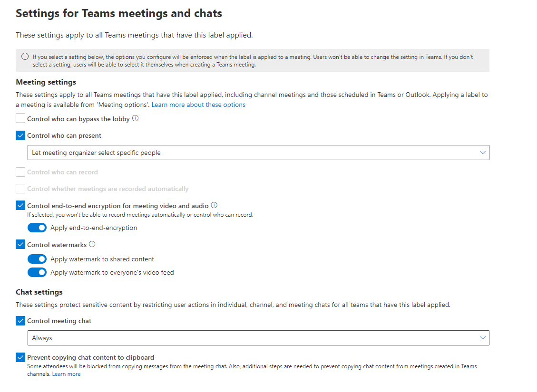Image resolution: width=537 pixels, height=392 pixels.
Task: Turn off Apply end-to-end-encryption switch
Action: coord(37,228)
